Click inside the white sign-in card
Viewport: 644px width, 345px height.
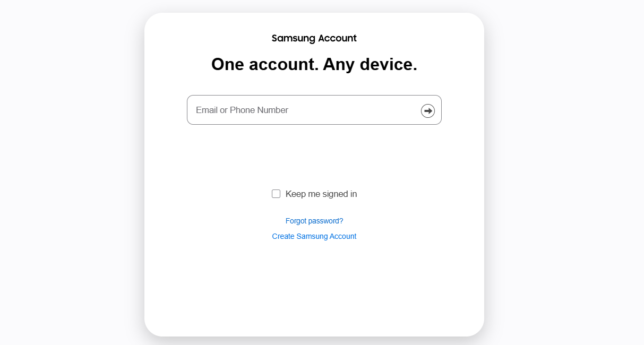[x=314, y=281]
